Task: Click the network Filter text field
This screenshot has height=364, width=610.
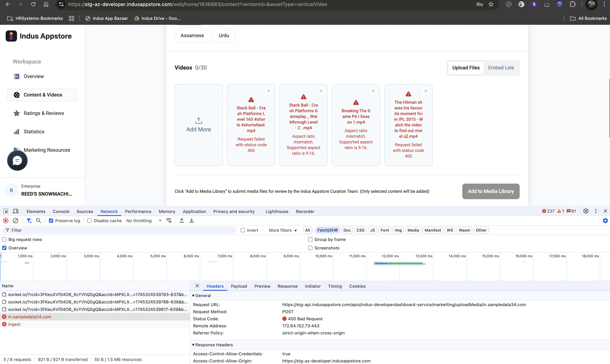Action: [119, 230]
